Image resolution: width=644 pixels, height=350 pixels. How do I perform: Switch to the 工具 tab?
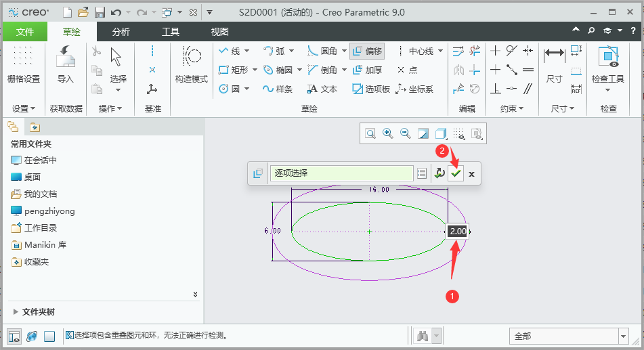(x=171, y=32)
